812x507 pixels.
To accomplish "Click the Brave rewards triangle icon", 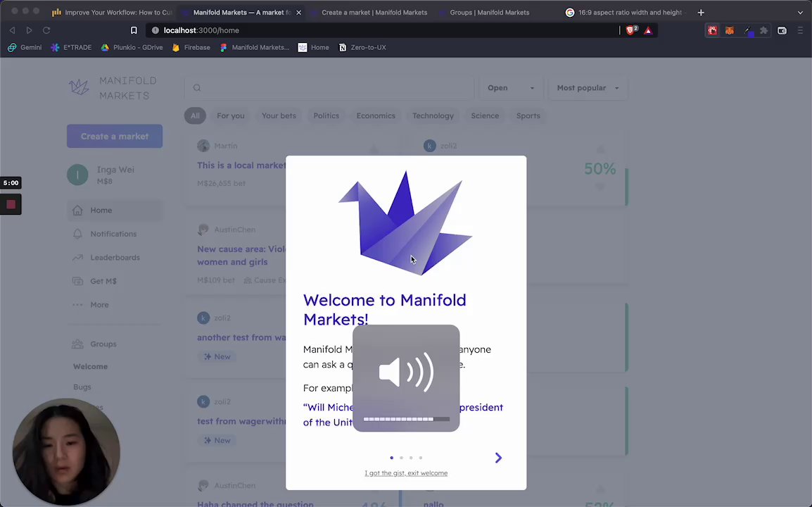I will (x=648, y=30).
